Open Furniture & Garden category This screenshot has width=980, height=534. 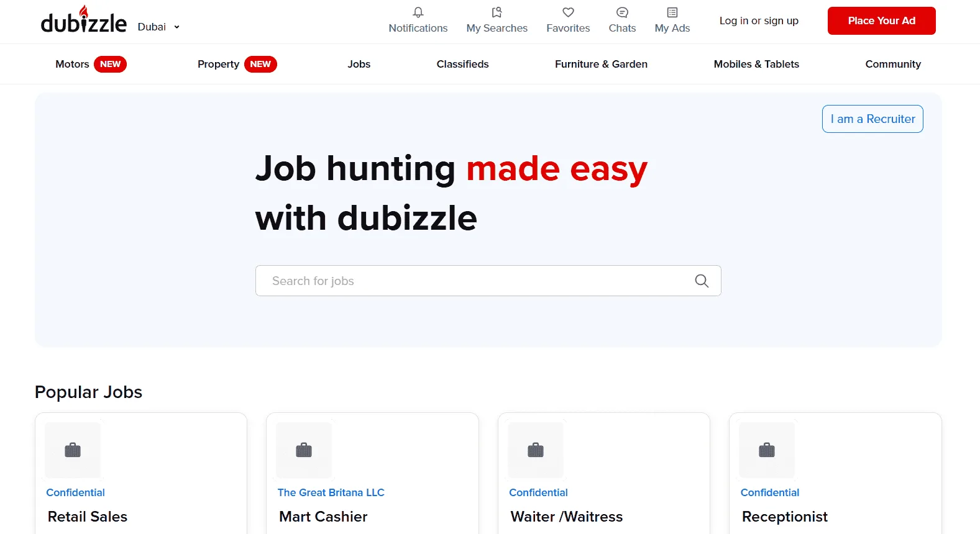[x=601, y=64]
